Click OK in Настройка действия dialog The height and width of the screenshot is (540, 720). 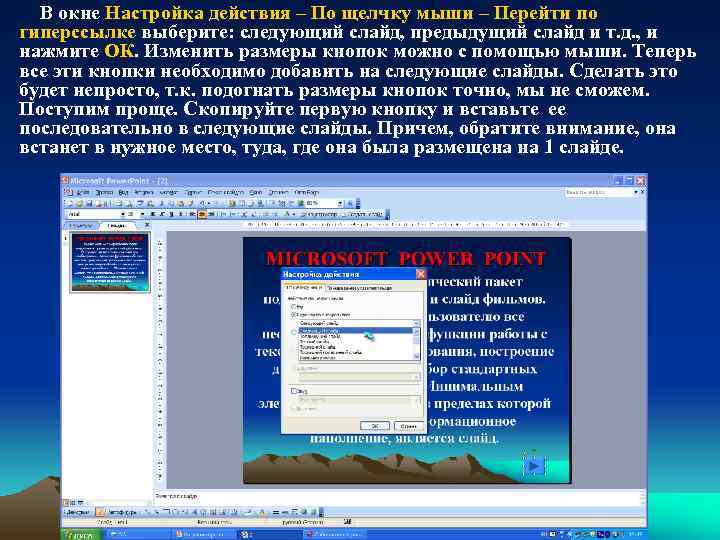coord(375,426)
